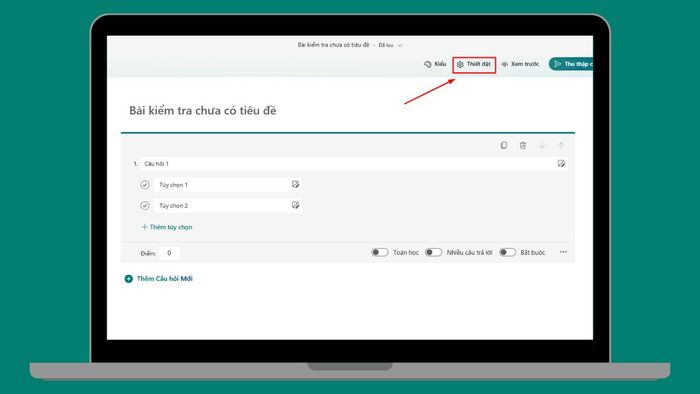Toggle the Toán học switch
Viewport: 700px width, 394px height.
click(379, 253)
